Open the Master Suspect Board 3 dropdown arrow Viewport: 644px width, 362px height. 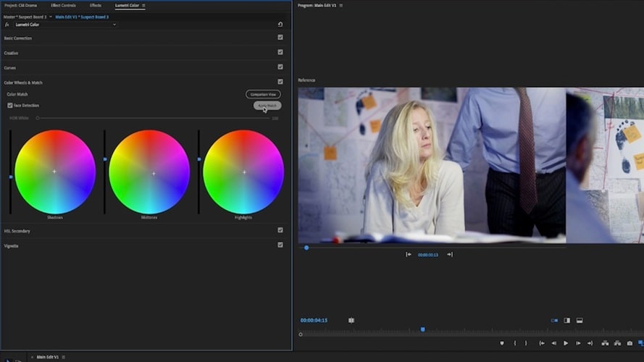(x=51, y=17)
